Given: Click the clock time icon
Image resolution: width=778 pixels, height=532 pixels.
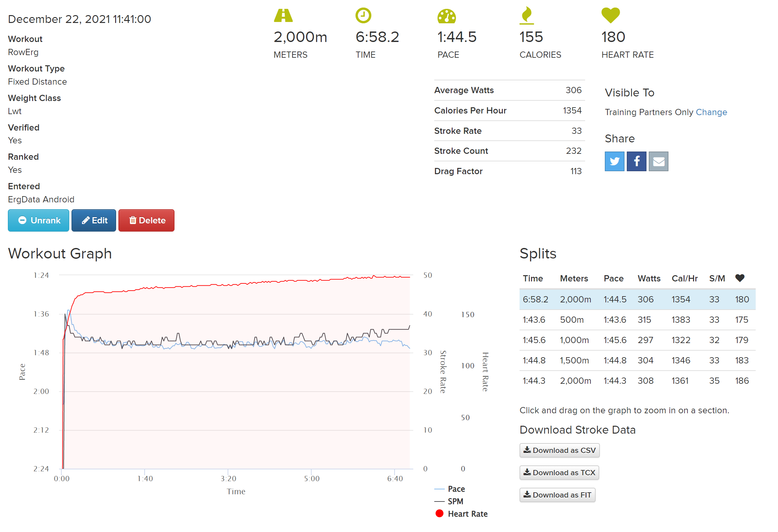Looking at the screenshot, I should 363,15.
